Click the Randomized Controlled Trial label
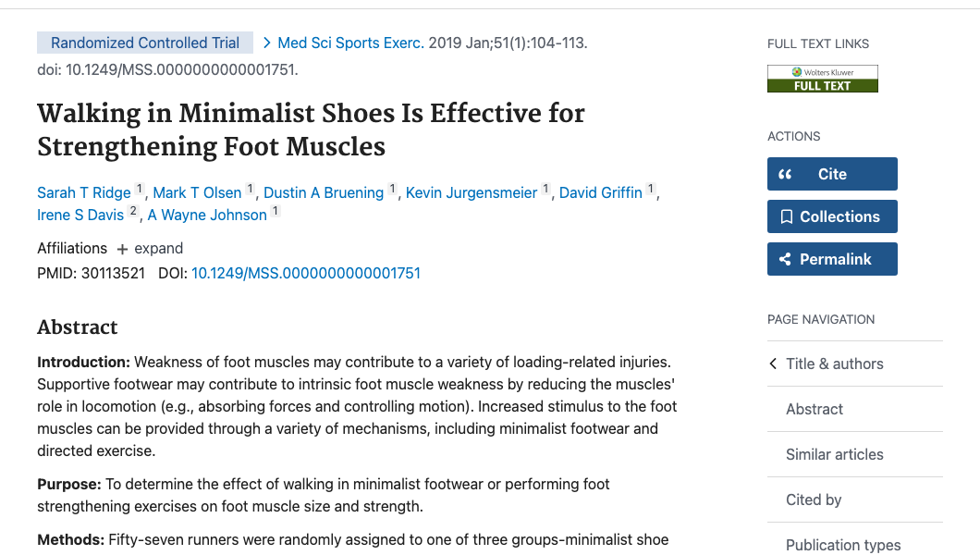The image size is (980, 555). 145,43
